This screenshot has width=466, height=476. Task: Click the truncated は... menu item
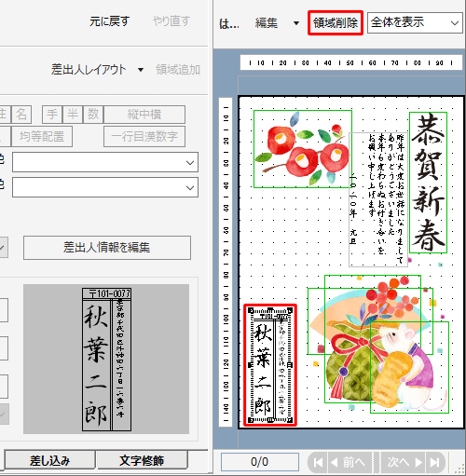pyautogui.click(x=229, y=23)
